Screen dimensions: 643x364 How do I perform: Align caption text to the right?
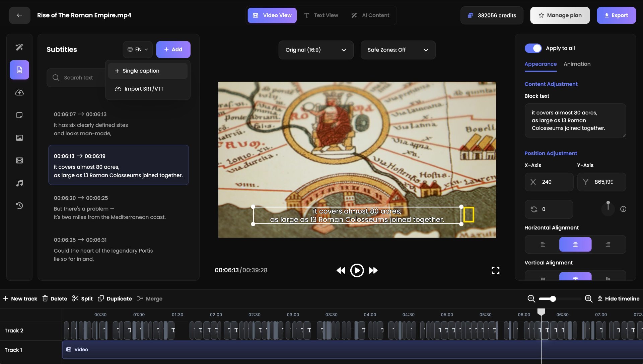coord(608,245)
